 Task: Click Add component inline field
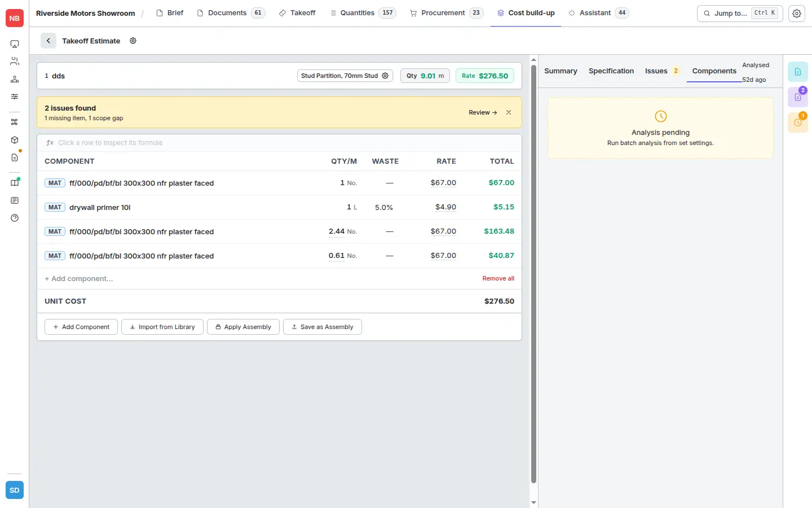pyautogui.click(x=79, y=279)
